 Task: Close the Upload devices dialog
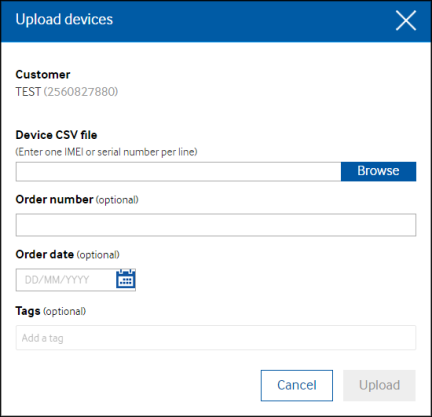406,20
